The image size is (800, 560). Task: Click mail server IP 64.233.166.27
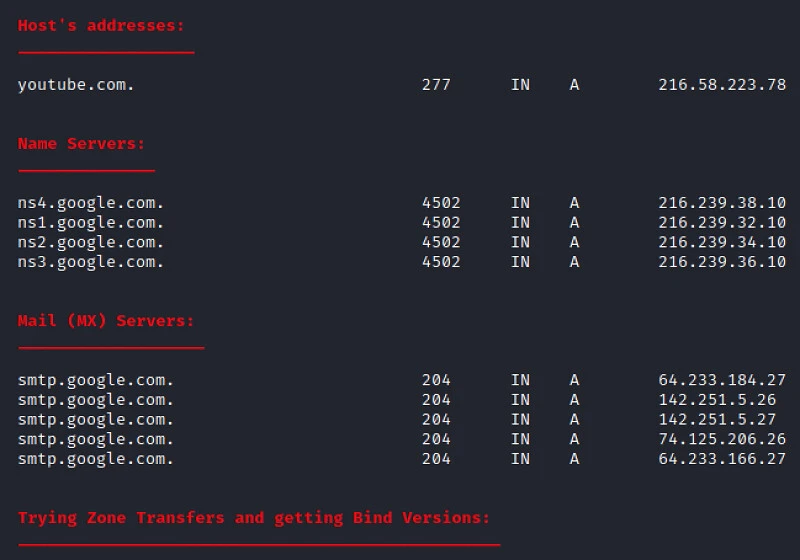(x=721, y=459)
